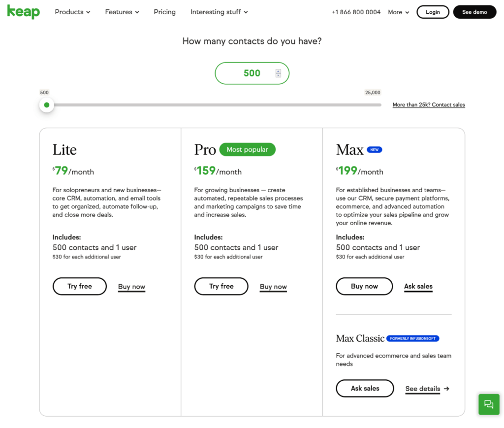Click the Login button

coord(433,12)
